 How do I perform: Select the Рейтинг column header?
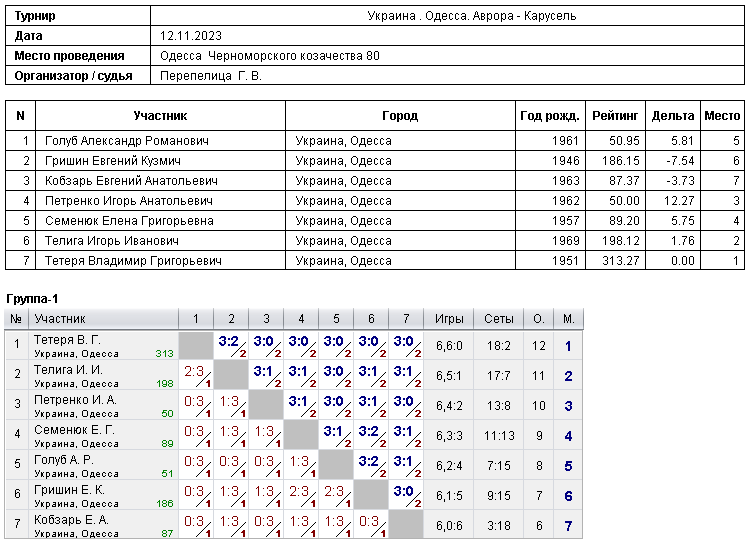click(615, 115)
